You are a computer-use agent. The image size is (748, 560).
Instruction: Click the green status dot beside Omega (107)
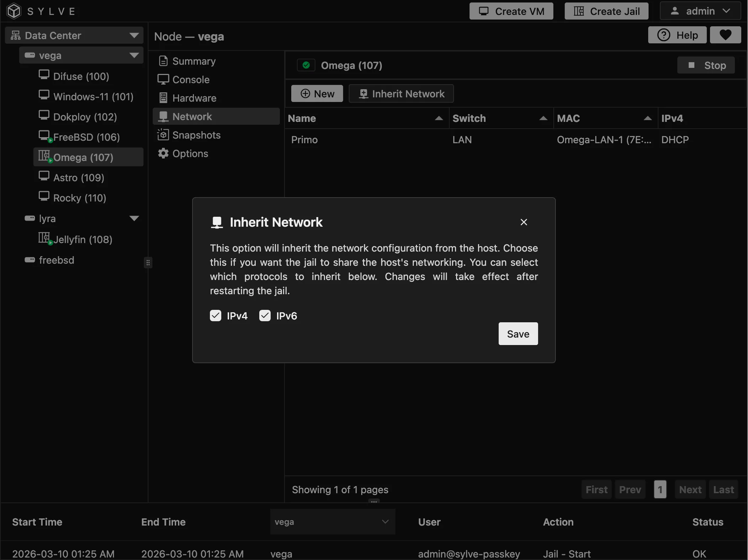click(x=306, y=65)
